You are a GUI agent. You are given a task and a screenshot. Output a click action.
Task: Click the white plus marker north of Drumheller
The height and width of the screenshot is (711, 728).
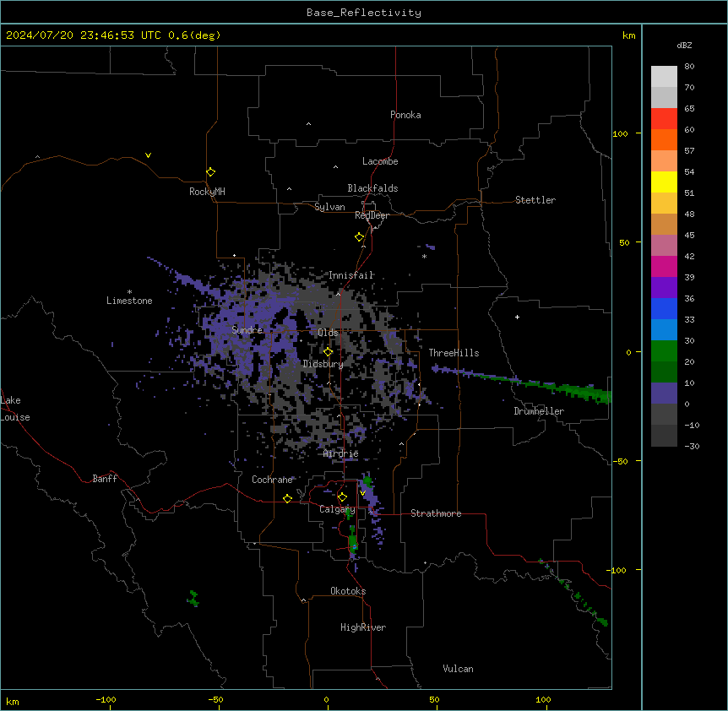pos(517,317)
